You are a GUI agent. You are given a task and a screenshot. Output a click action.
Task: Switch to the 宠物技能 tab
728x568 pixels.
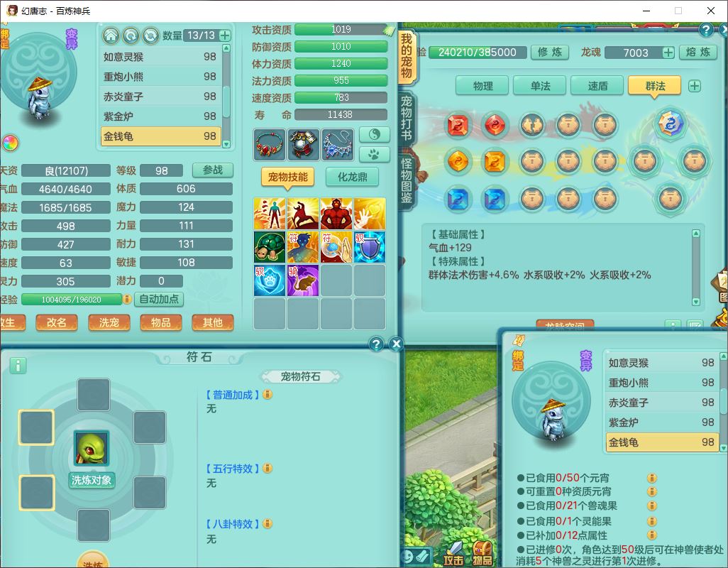pyautogui.click(x=288, y=177)
